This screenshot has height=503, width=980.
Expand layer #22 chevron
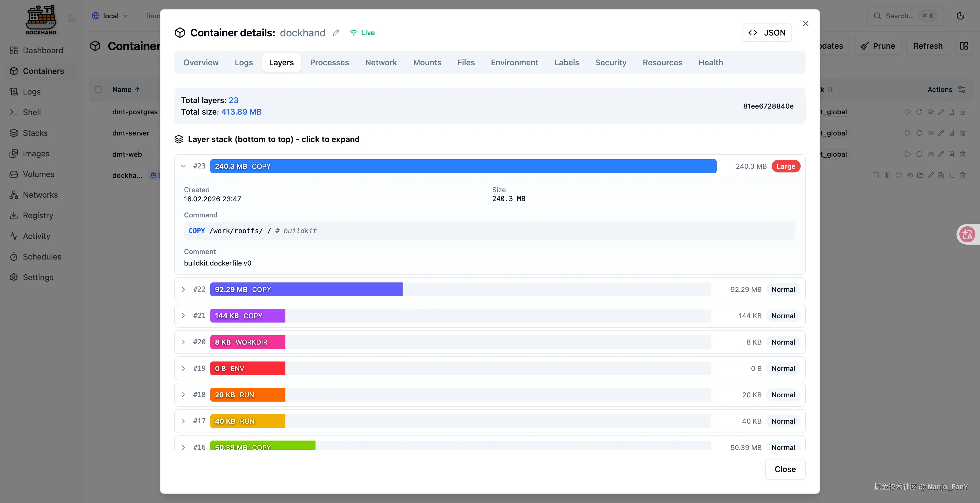pyautogui.click(x=183, y=289)
